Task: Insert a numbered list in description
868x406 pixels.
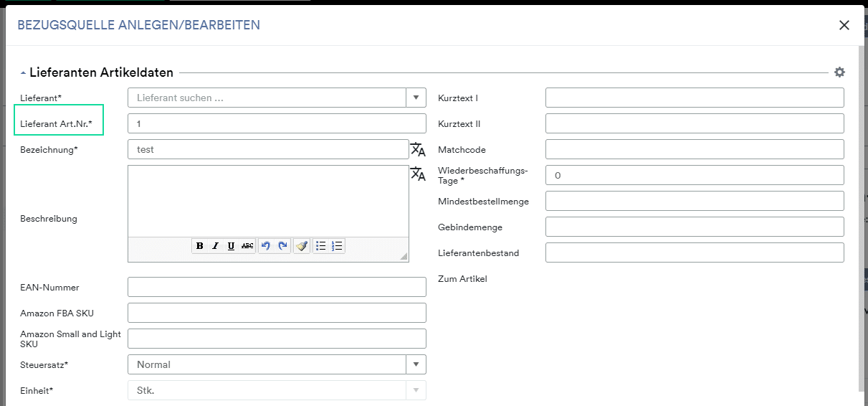Action: 338,246
